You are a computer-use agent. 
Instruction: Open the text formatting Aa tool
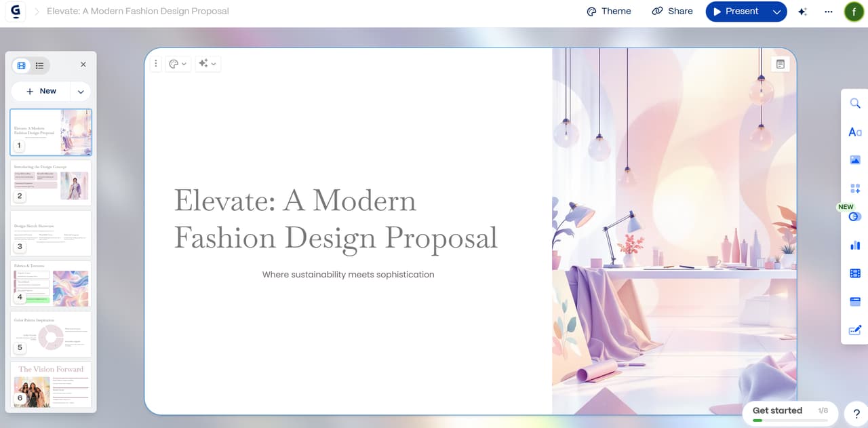pos(854,132)
